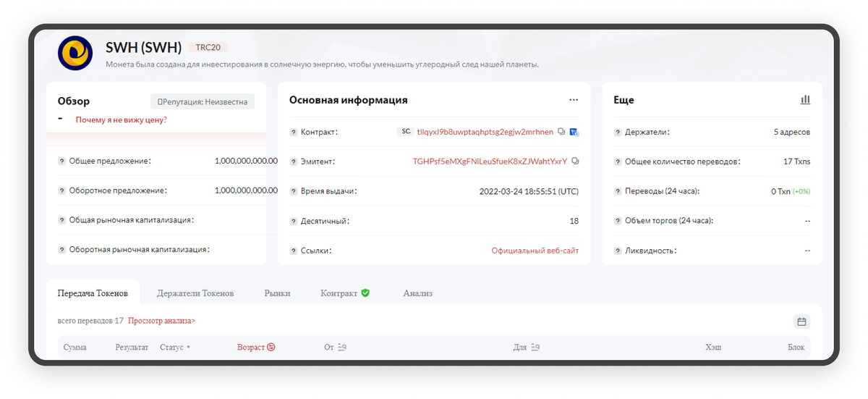Click the Блок column header
Screen dimensions: 868x399
pos(796,348)
